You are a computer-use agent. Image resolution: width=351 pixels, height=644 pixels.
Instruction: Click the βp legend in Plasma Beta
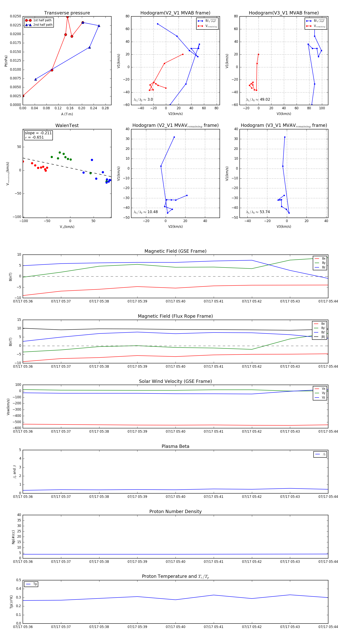click(x=320, y=454)
